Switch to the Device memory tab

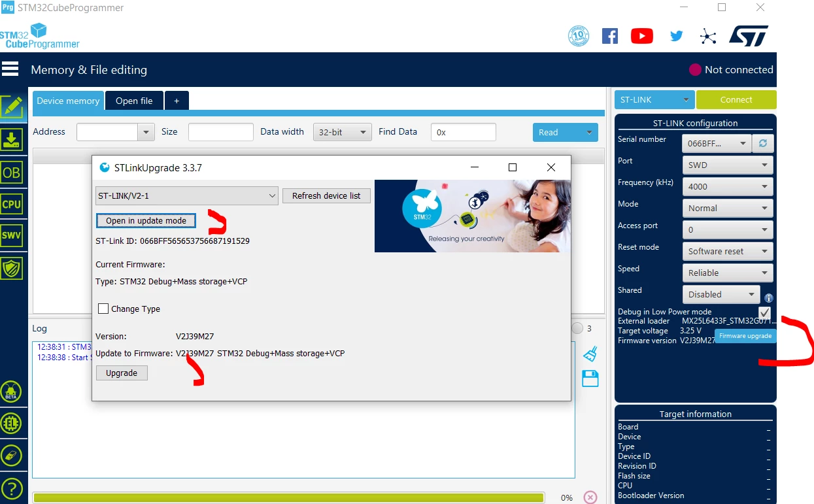coord(68,101)
